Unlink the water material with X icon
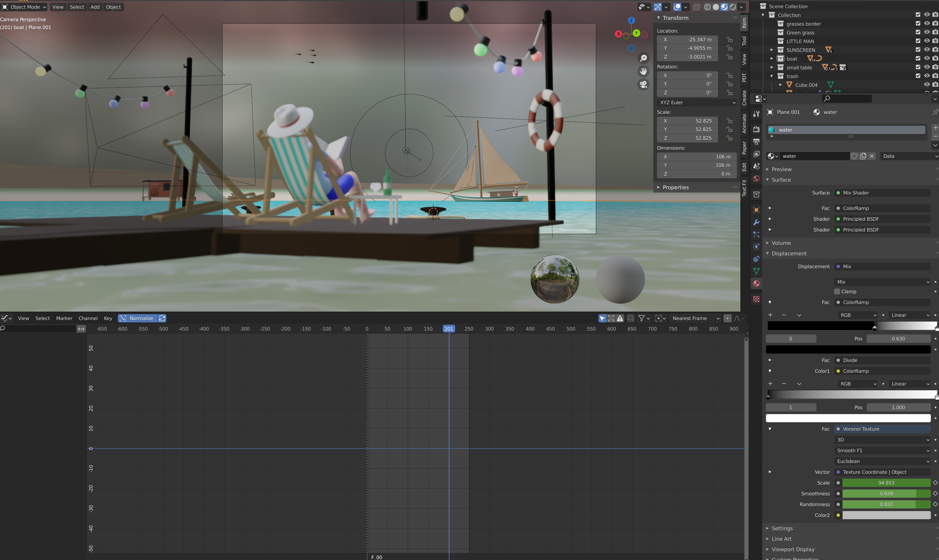This screenshot has width=939, height=560. (872, 156)
